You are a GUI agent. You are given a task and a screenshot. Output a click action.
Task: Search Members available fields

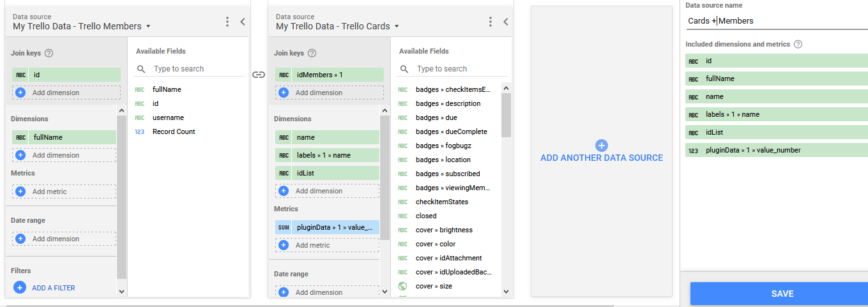[198, 69]
